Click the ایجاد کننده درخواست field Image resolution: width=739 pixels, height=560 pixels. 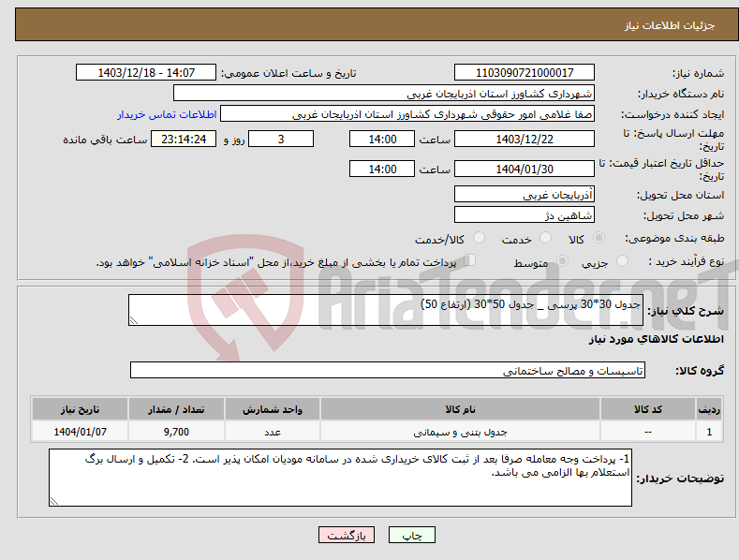[x=407, y=113]
